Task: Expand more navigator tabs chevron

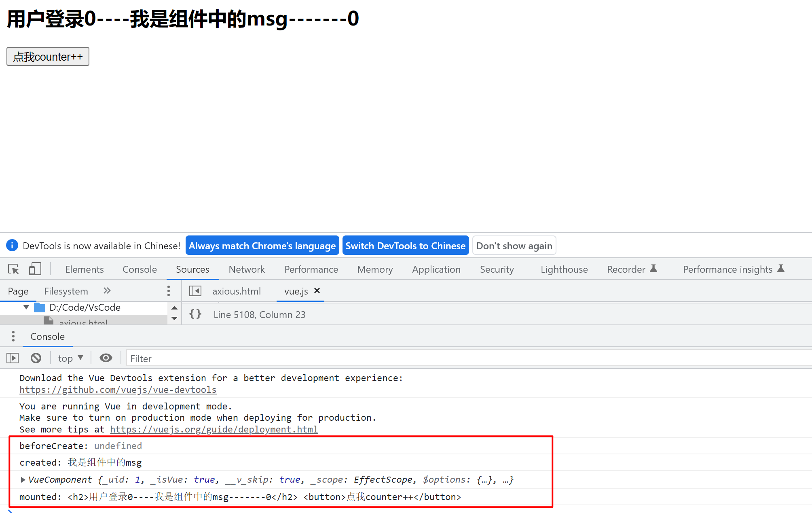Action: (x=107, y=290)
